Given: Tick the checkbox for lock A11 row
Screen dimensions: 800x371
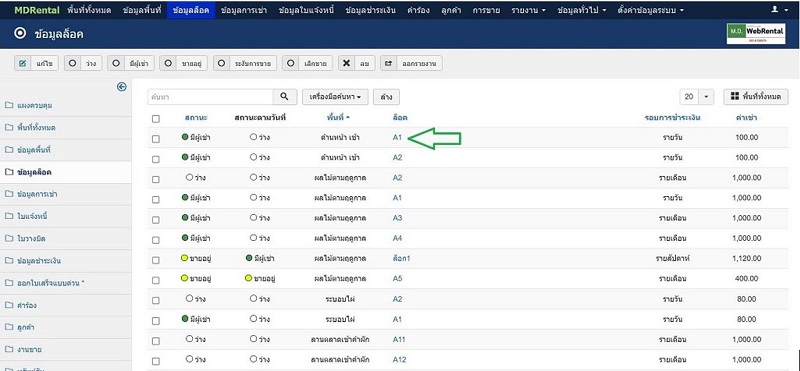Looking at the screenshot, I should click(156, 340).
